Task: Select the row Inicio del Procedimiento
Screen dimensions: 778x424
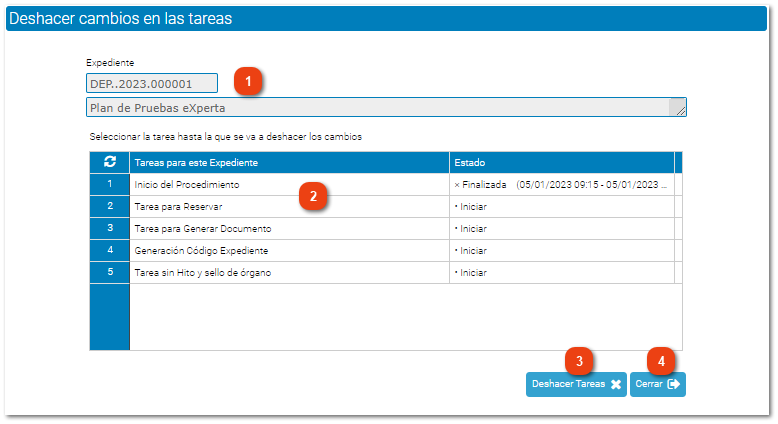Action: [386, 184]
